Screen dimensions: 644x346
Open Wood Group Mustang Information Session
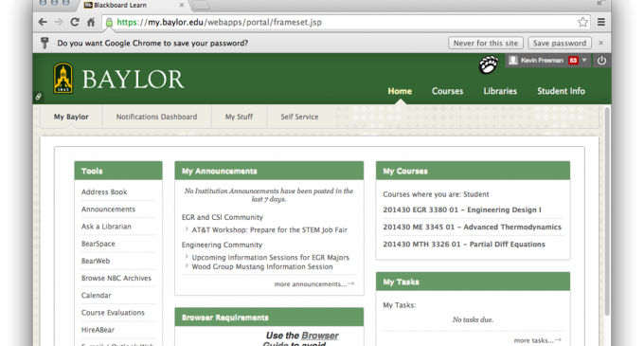262,266
